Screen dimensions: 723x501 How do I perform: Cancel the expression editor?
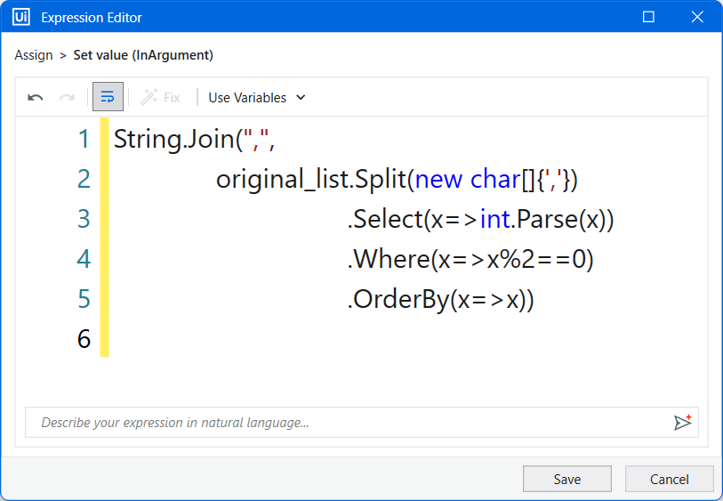669,479
